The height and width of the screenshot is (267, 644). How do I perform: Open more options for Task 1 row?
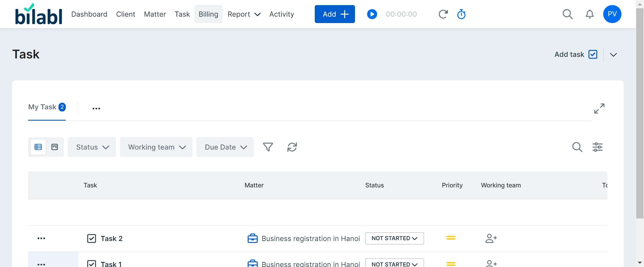point(41,264)
